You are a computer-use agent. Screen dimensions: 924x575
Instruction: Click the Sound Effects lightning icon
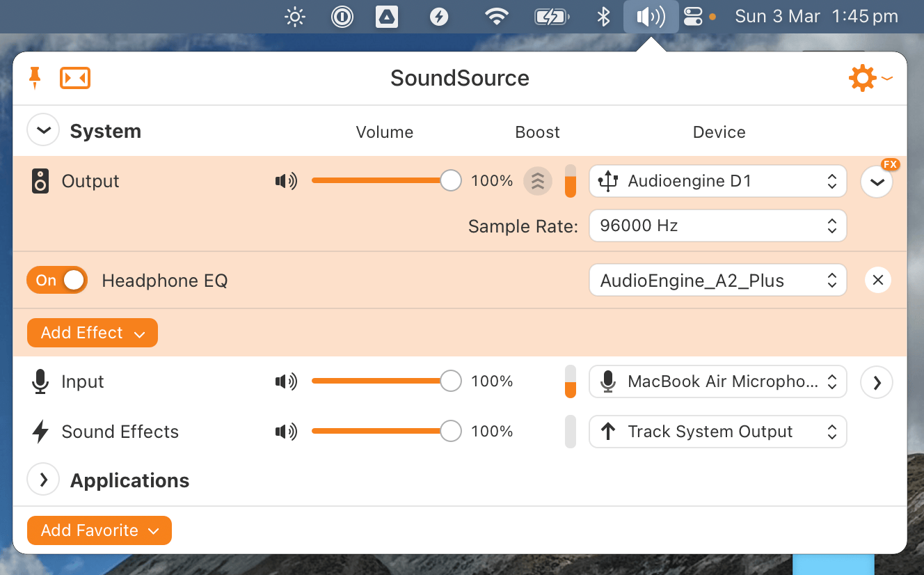click(40, 432)
